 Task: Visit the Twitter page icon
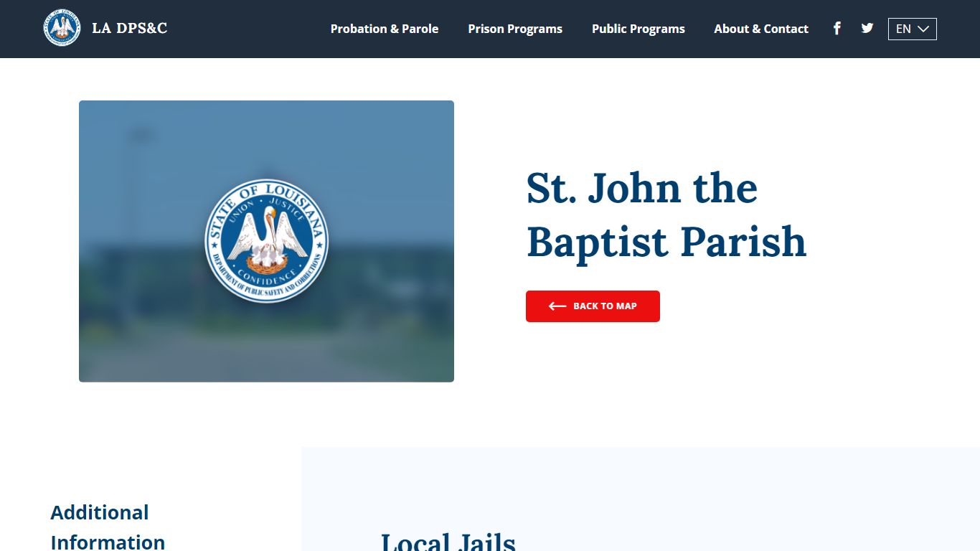click(x=867, y=28)
